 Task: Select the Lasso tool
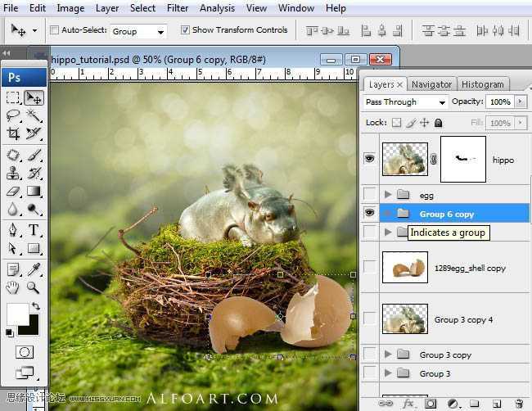pos(13,115)
